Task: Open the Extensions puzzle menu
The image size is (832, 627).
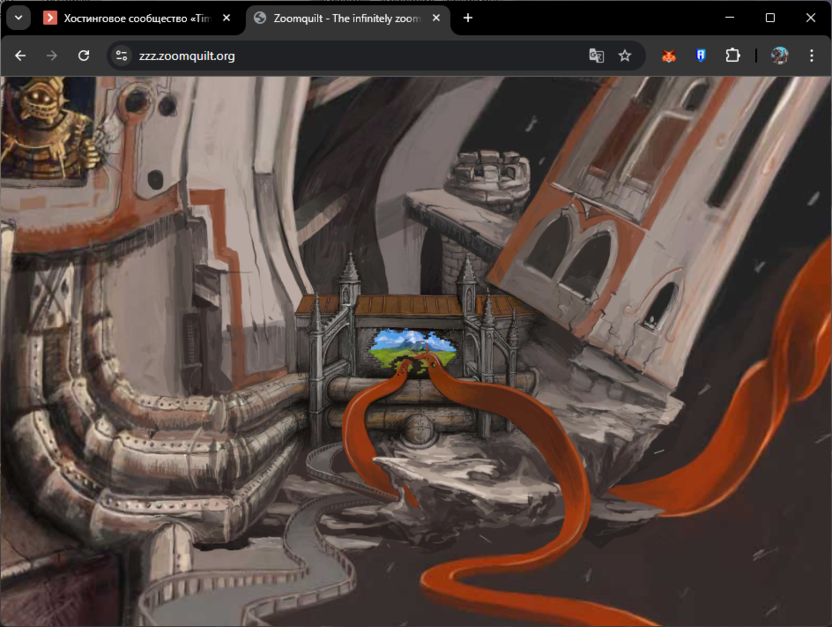Action: [x=732, y=56]
